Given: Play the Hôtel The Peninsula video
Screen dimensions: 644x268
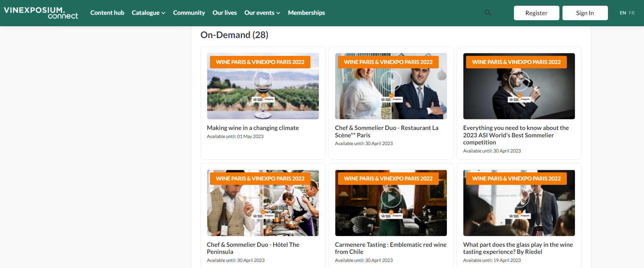Looking at the screenshot, I should pyautogui.click(x=263, y=198).
